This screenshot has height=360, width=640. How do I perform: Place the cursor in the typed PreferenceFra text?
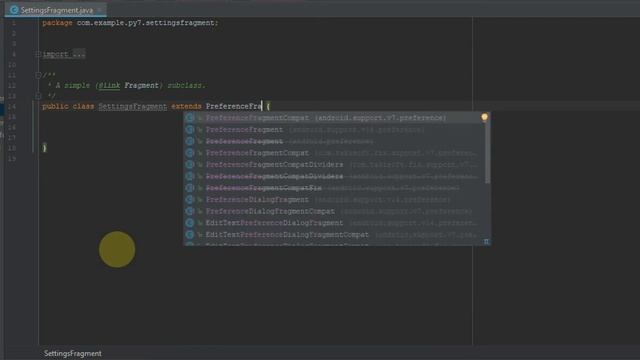[x=233, y=106]
